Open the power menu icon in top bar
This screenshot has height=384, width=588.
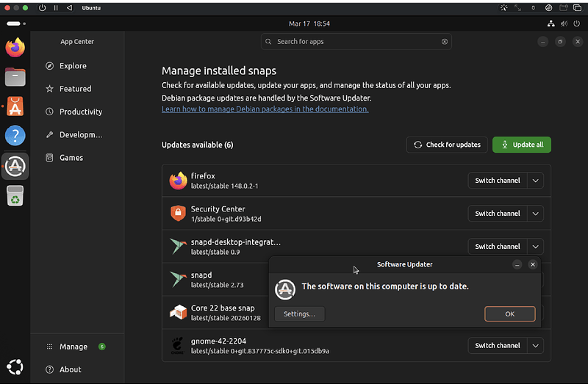coord(577,23)
